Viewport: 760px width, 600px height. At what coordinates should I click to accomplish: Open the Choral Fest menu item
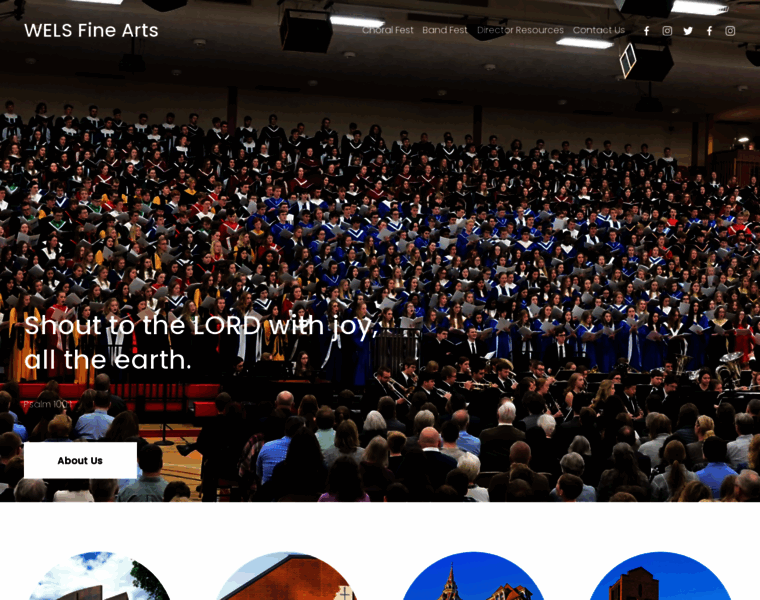[x=388, y=30]
